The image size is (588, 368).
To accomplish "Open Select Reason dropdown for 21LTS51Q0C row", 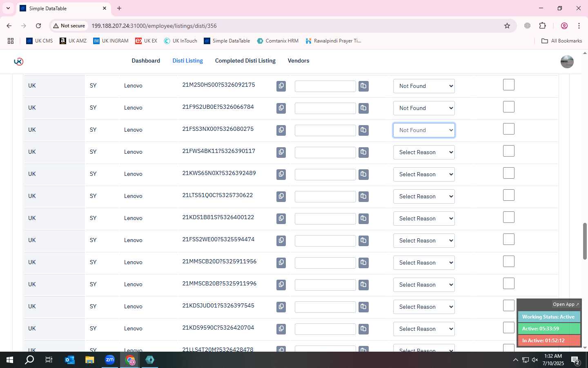I will pyautogui.click(x=424, y=196).
